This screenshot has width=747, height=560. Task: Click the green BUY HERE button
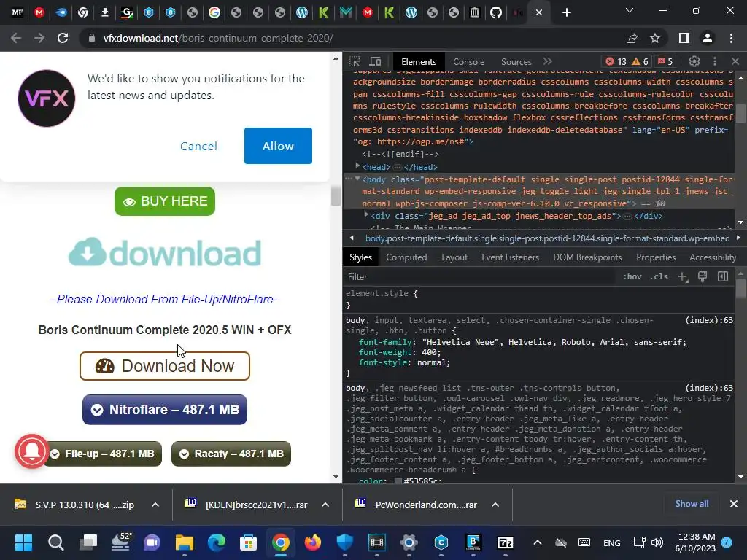click(x=165, y=201)
